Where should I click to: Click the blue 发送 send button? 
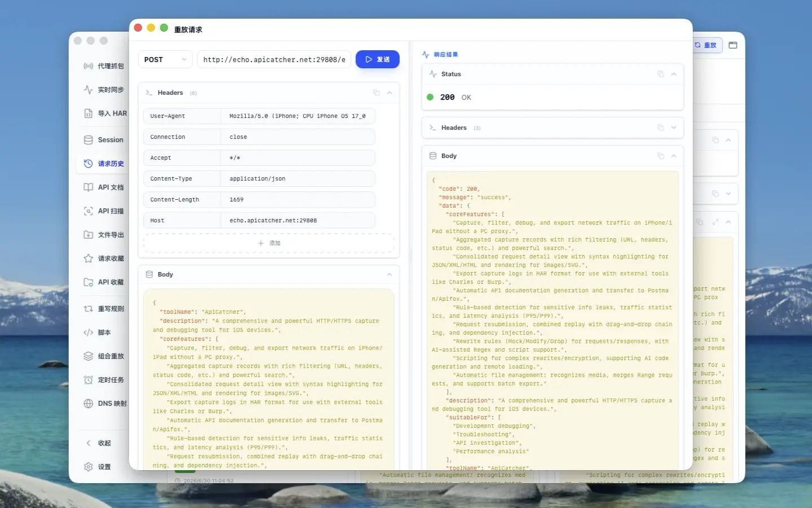[378, 59]
